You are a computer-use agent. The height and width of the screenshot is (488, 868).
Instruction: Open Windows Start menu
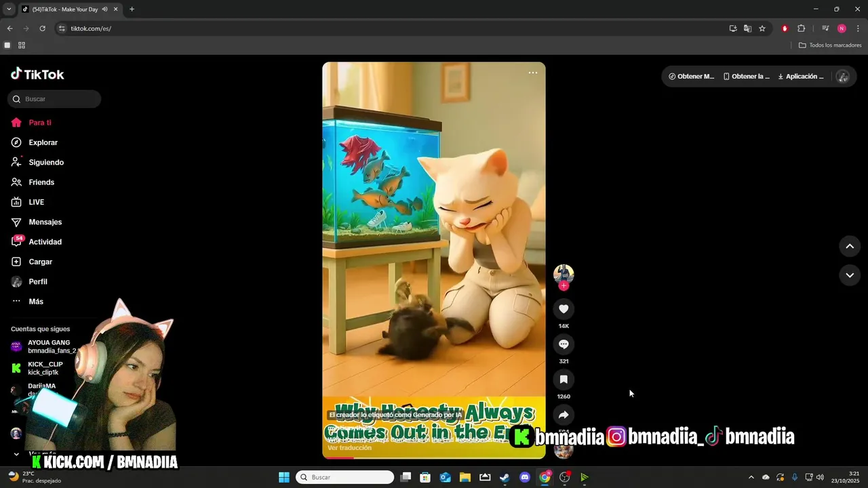[284, 477]
